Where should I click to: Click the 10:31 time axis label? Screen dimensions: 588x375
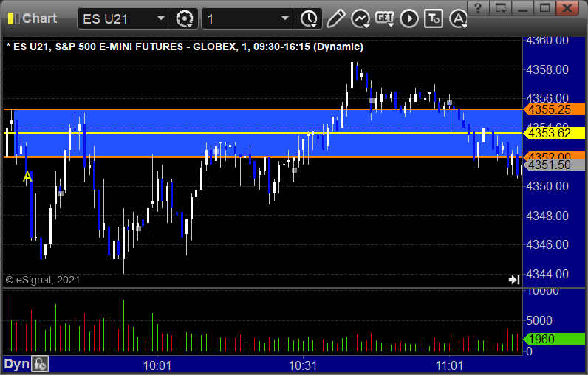coord(303,365)
